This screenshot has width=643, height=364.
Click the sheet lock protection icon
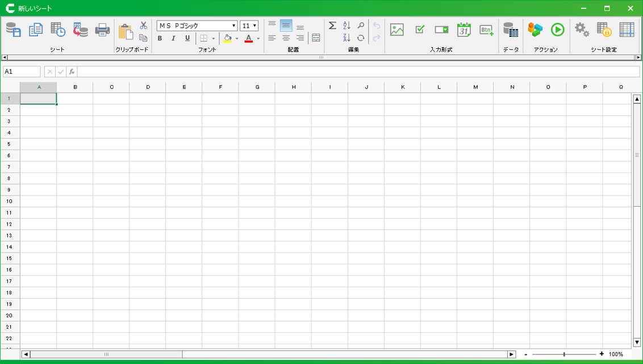[x=604, y=30]
